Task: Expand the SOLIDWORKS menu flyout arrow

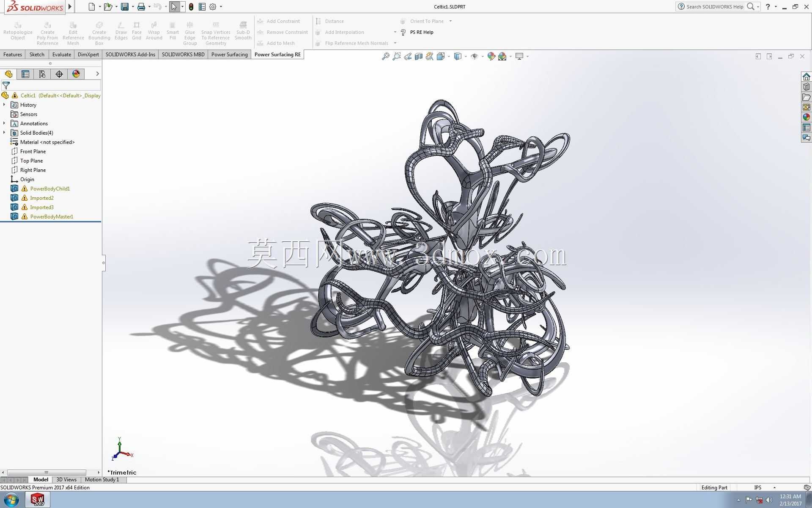Action: pos(70,7)
